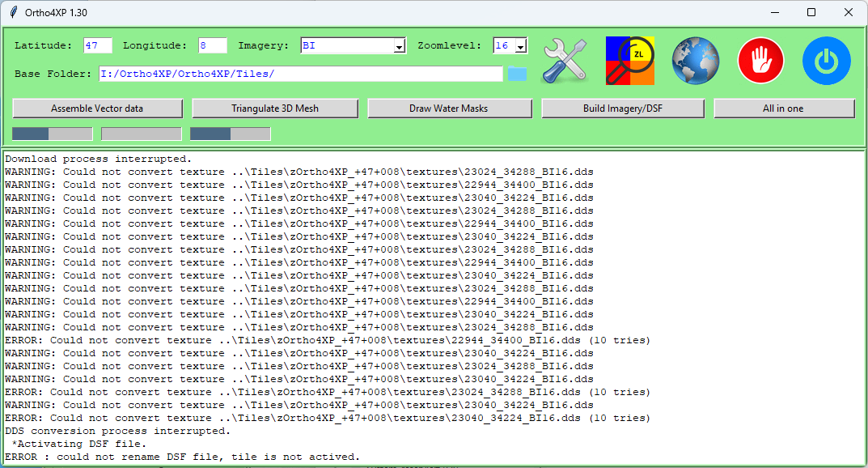
Task: Click the 'Ortho4XP 1.30' window title
Action: tap(56, 12)
